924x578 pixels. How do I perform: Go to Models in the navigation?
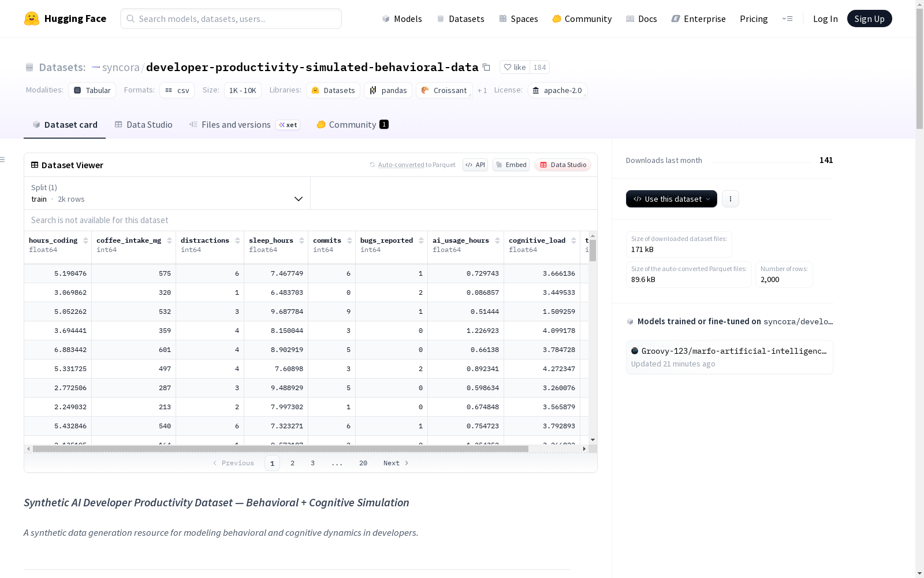[402, 18]
